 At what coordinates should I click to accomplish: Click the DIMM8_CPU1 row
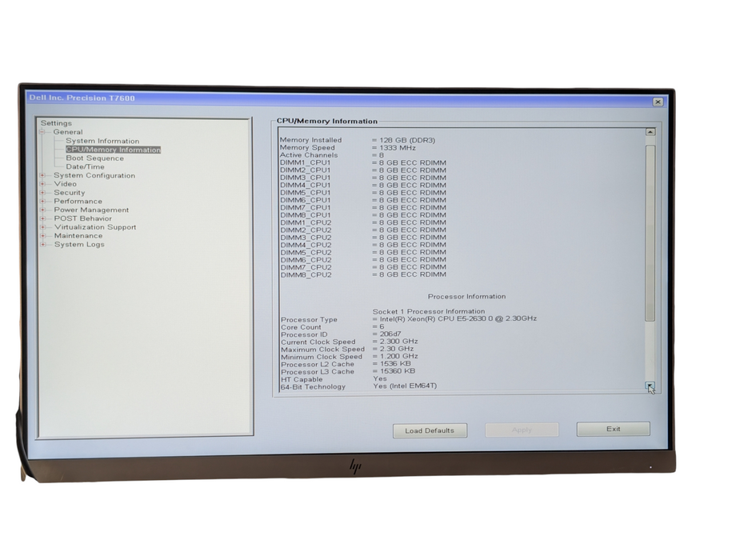(x=363, y=215)
